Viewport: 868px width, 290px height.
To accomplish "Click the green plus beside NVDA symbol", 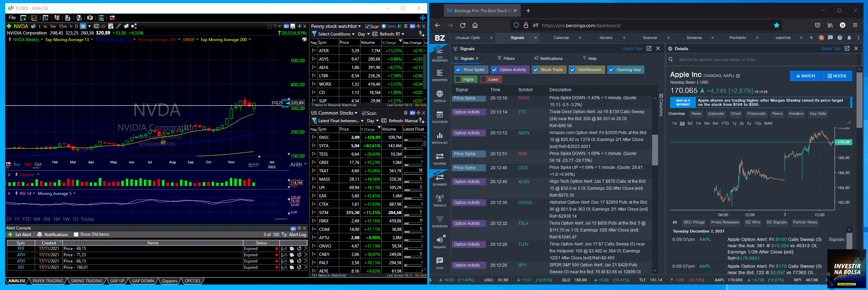I will point(9,26).
